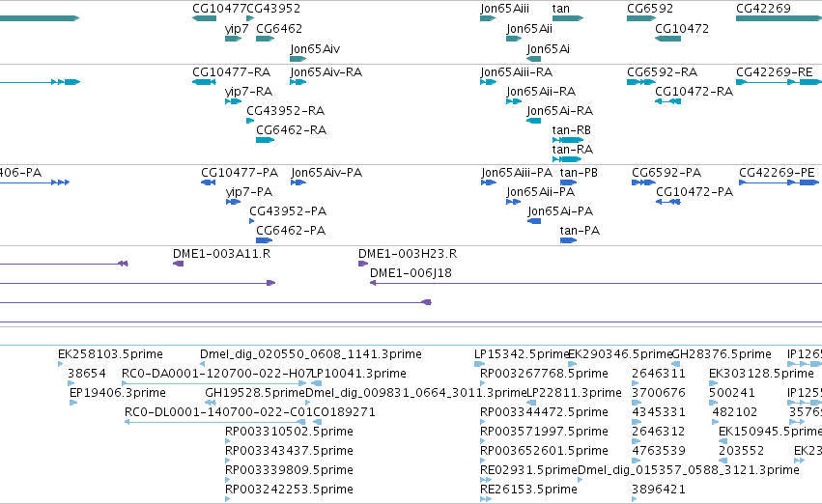Open insertion EK303128.5prime
Viewport: 822px width, 504px height.
(761, 374)
